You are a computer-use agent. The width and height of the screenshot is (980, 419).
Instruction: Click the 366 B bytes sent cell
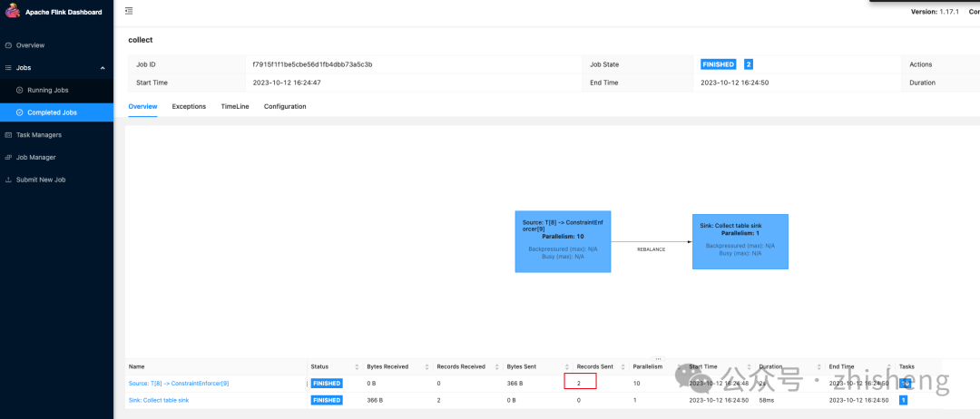coord(515,384)
